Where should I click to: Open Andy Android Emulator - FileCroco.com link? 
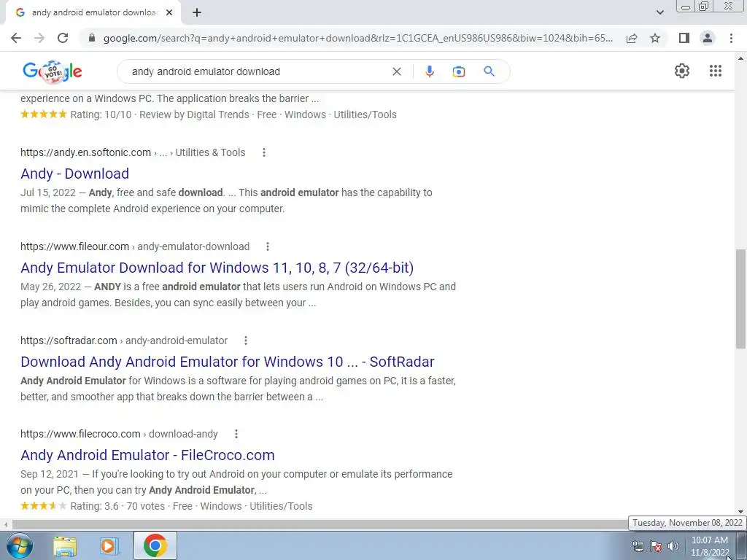point(147,455)
